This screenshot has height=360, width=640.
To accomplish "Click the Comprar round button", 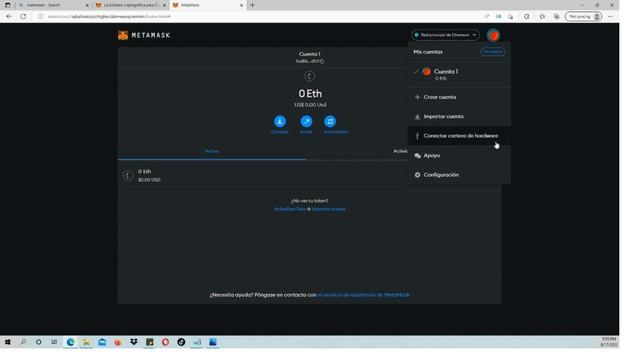I will click(x=280, y=121).
